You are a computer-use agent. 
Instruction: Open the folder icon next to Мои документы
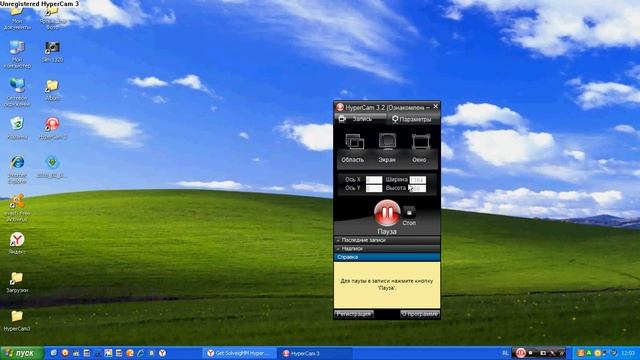(52, 19)
